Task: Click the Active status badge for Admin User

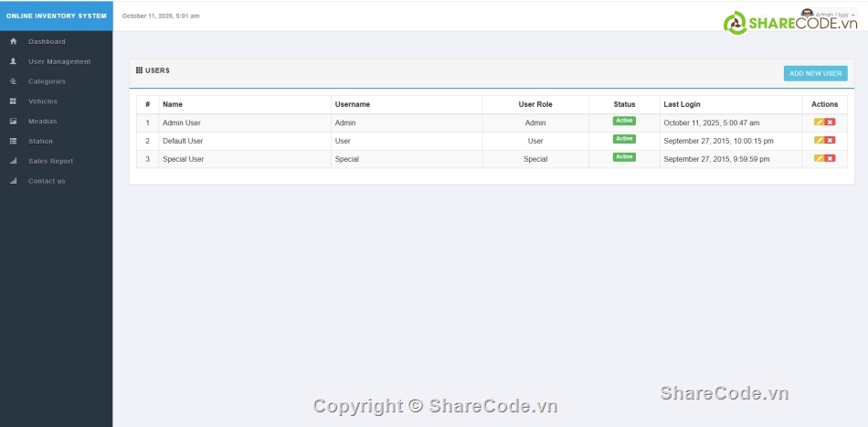Action: pos(624,121)
